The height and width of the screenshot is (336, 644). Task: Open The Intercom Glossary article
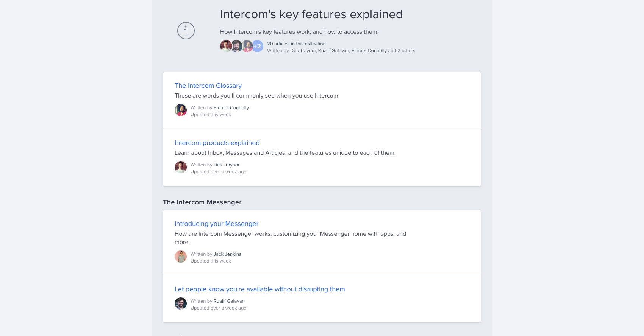tap(208, 86)
